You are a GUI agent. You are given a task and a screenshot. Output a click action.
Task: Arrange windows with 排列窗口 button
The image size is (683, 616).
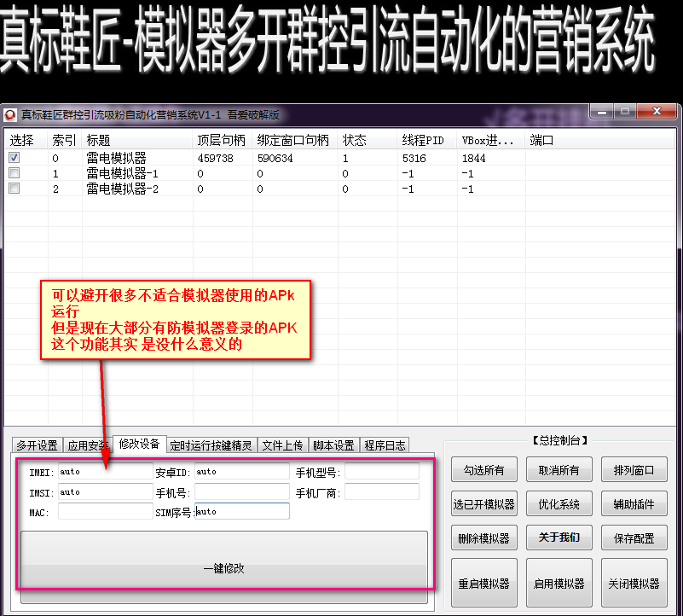634,469
